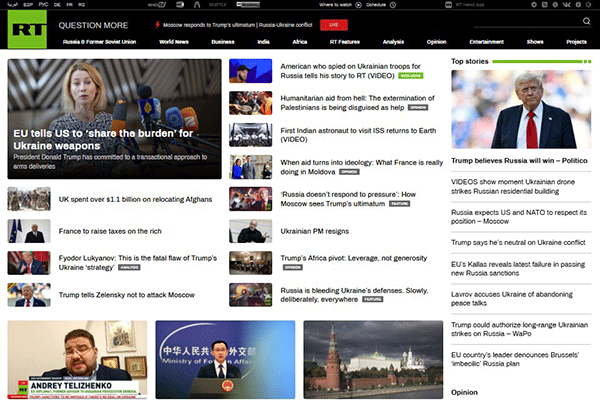Click the green EXCLUSIVE tag on American spy story

(x=410, y=76)
